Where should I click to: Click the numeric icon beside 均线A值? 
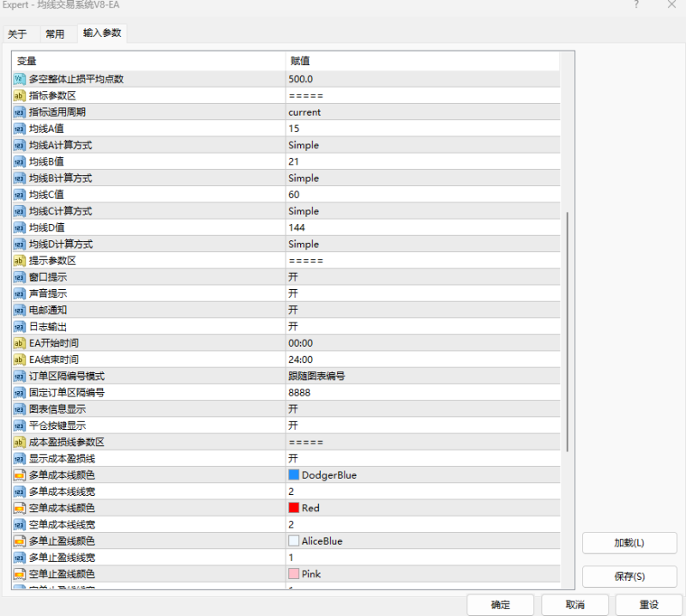click(18, 128)
